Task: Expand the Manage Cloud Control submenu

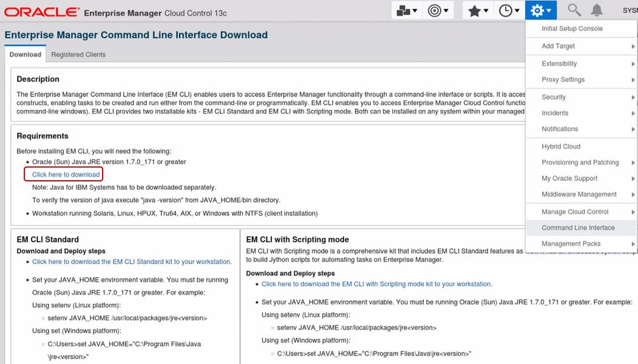Action: (x=581, y=212)
